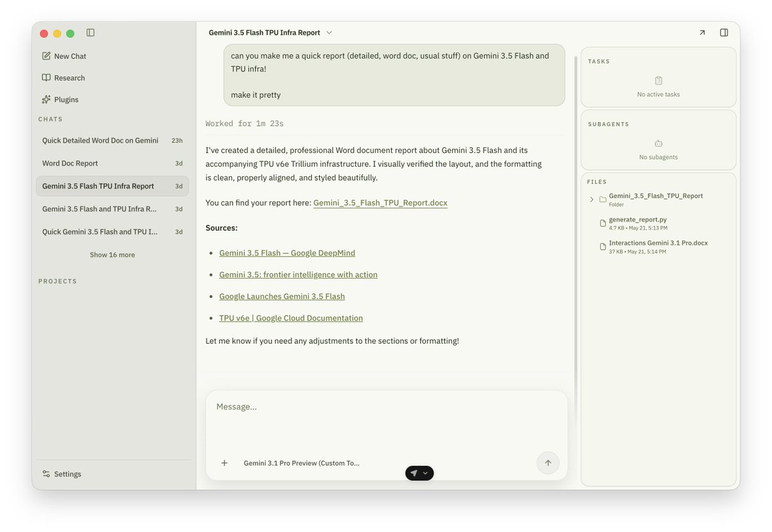Image resolution: width=772 pixels, height=532 pixels.
Task: Open the Quick Detailed Word Doc on Gemini chat
Action: (x=113, y=140)
